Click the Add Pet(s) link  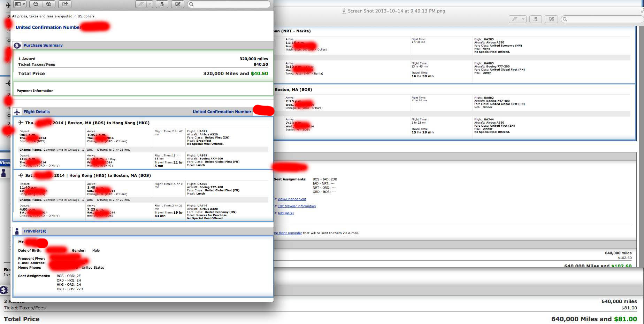285,213
